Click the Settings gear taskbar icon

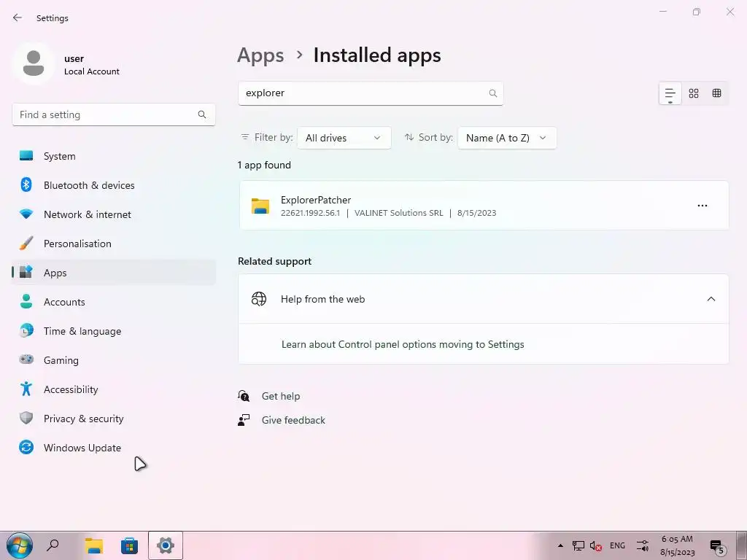[166, 545]
